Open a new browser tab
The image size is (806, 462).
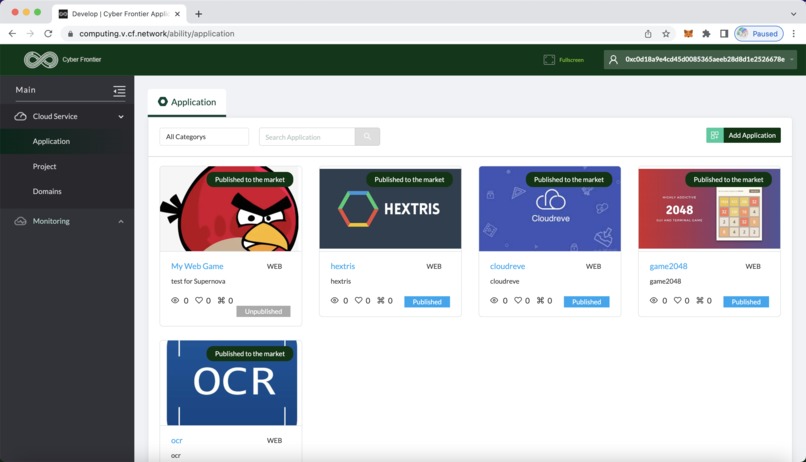click(x=198, y=14)
